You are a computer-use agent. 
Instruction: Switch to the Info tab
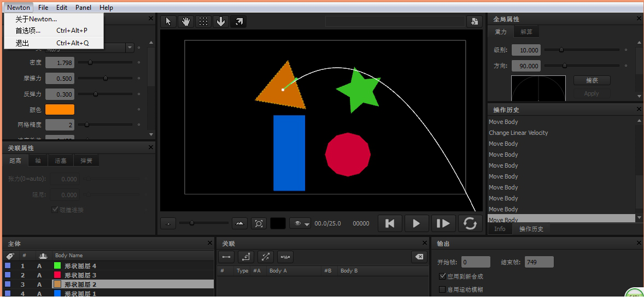click(x=500, y=229)
